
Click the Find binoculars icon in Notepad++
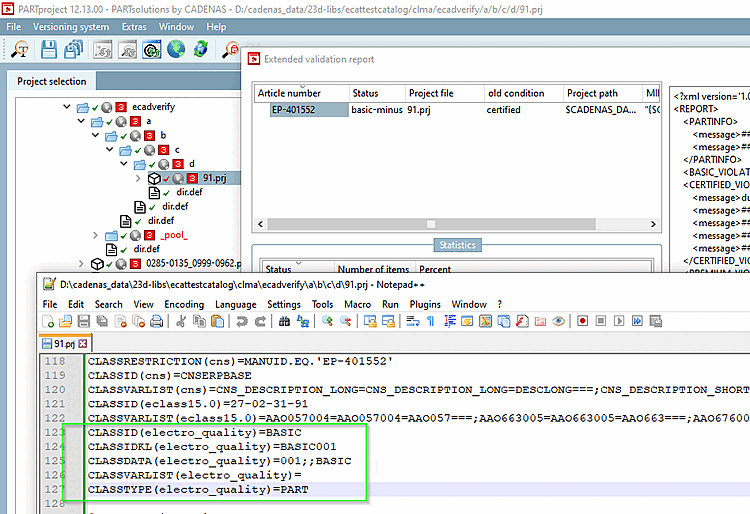(x=285, y=321)
